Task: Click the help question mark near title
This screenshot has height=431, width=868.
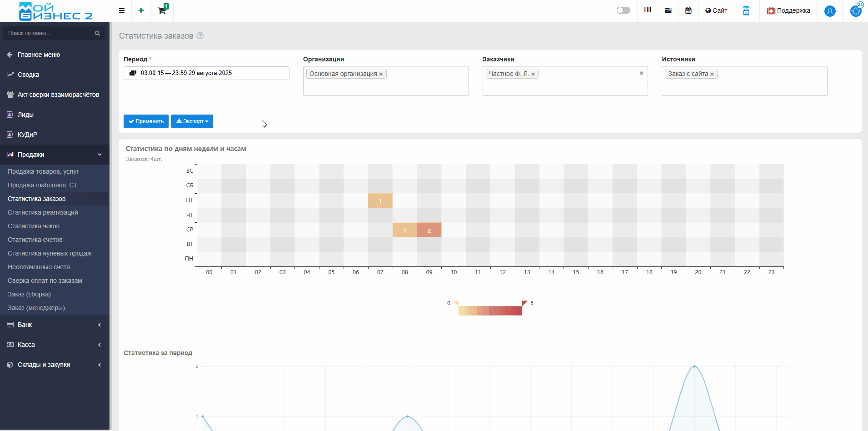Action: pyautogui.click(x=200, y=36)
